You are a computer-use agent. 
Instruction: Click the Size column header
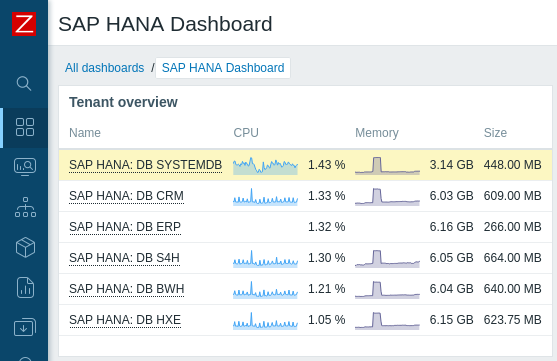[495, 133]
